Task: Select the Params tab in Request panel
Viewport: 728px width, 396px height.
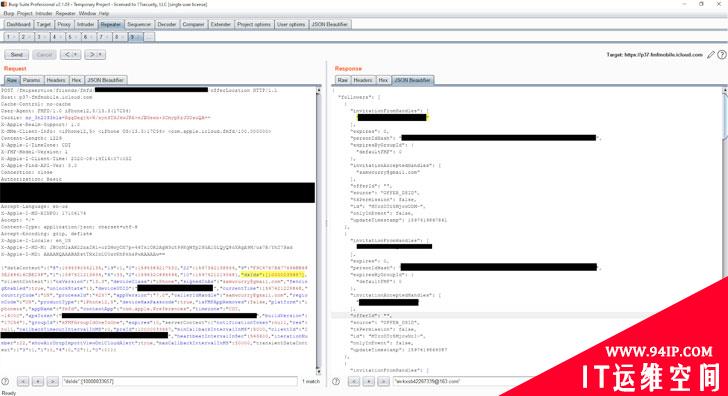Action: coord(31,80)
